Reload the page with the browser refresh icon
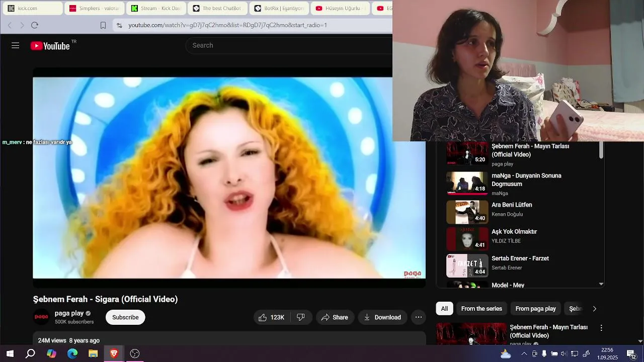The image size is (644, 362). [x=35, y=25]
